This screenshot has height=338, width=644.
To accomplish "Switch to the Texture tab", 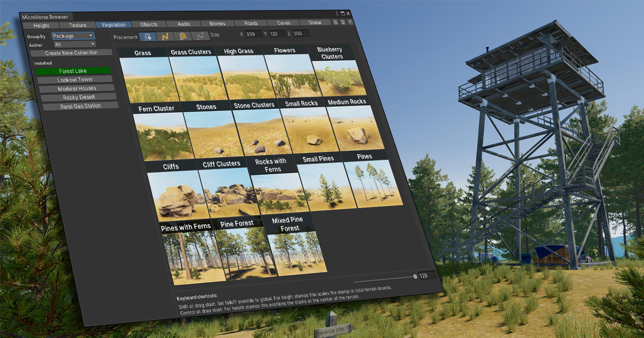I will point(77,25).
